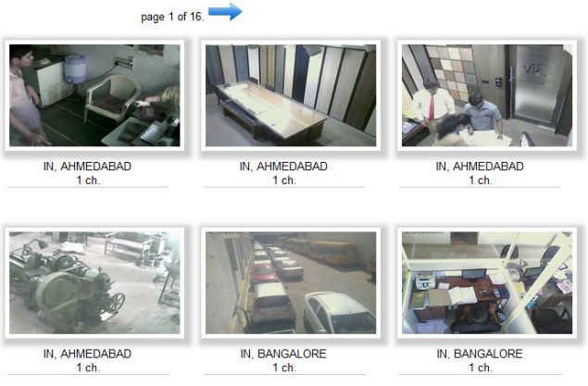Open the workshop machinery camera thumbnail
The height and width of the screenshot is (386, 588).
pos(94,282)
